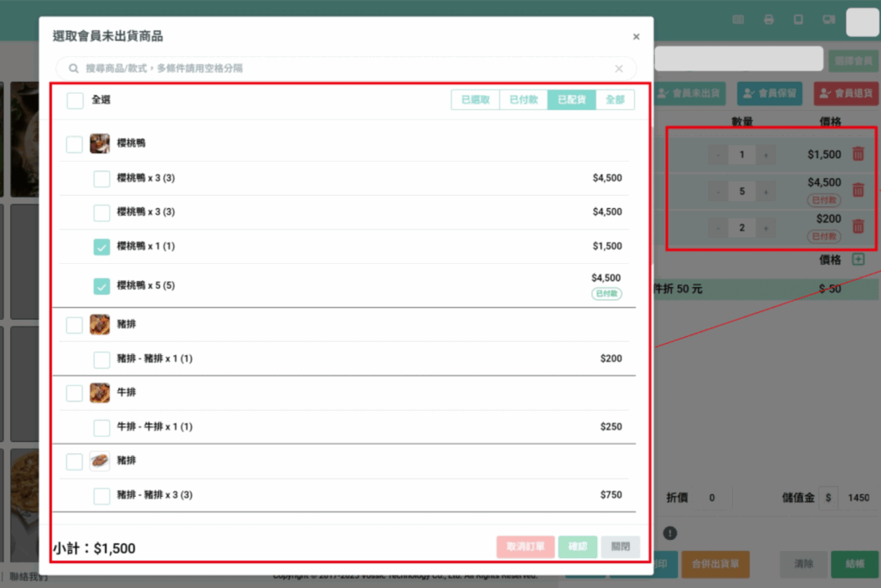The height and width of the screenshot is (588, 881).
Task: Click the 確認 confirm button
Action: coord(577,547)
